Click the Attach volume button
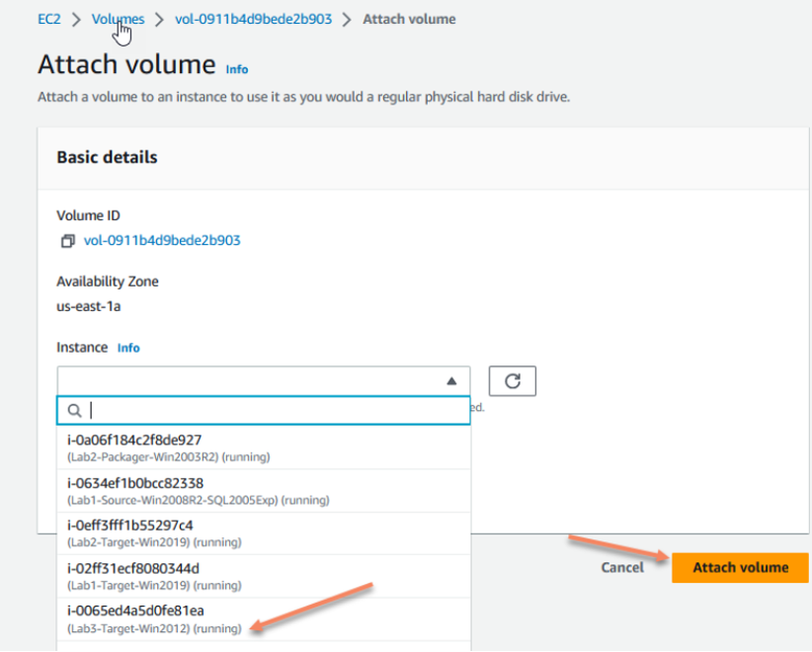The image size is (812, 652). coord(739,567)
